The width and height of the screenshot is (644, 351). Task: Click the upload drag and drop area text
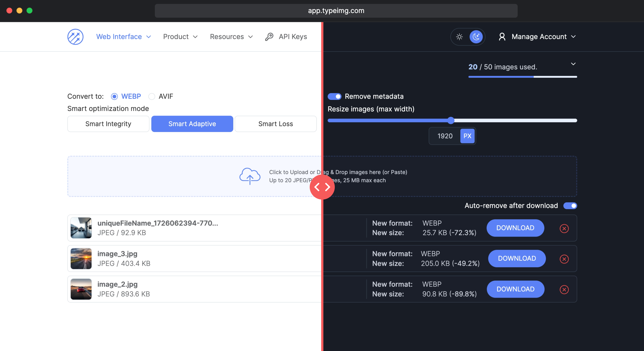point(338,176)
